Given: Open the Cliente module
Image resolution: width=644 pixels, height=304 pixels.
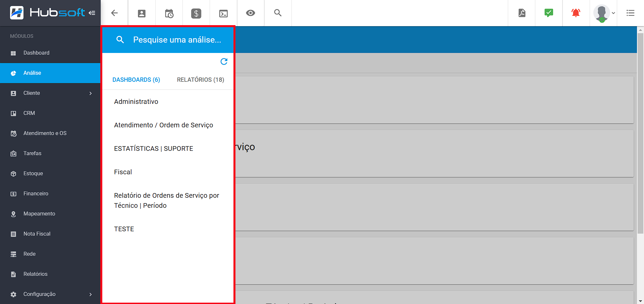Looking at the screenshot, I should 50,93.
